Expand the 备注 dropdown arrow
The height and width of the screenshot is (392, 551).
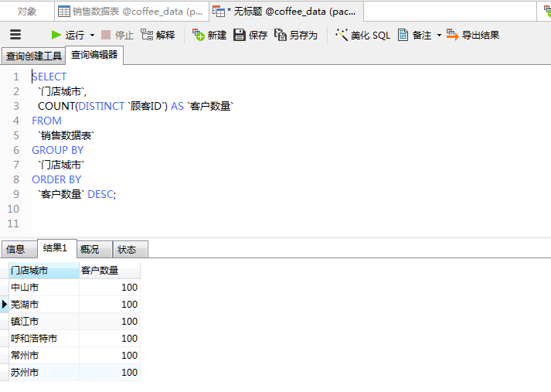point(439,35)
